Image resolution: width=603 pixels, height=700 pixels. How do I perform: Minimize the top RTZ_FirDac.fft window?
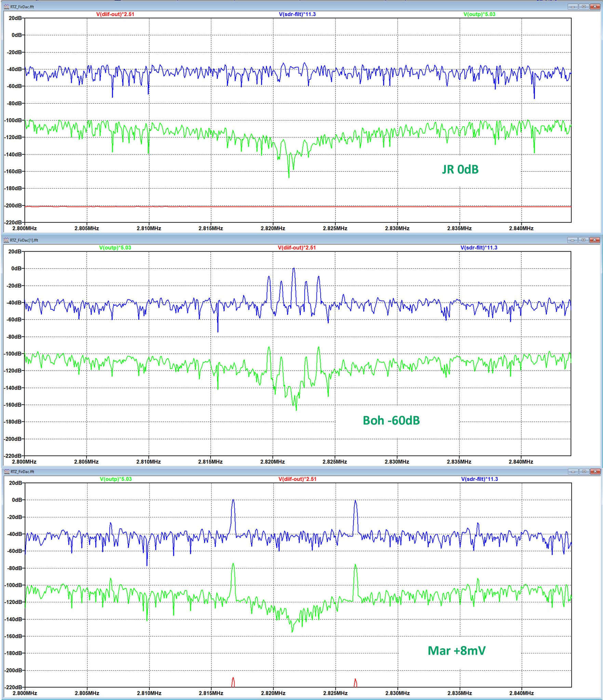(x=573, y=7)
